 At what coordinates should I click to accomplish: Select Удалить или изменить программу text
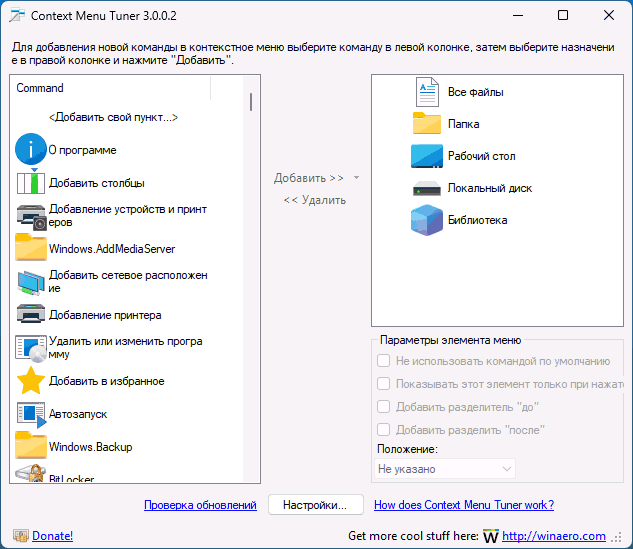tap(126, 348)
